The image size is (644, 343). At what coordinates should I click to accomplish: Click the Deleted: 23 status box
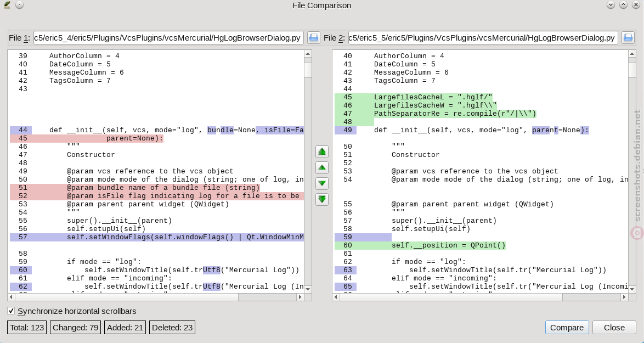(172, 328)
